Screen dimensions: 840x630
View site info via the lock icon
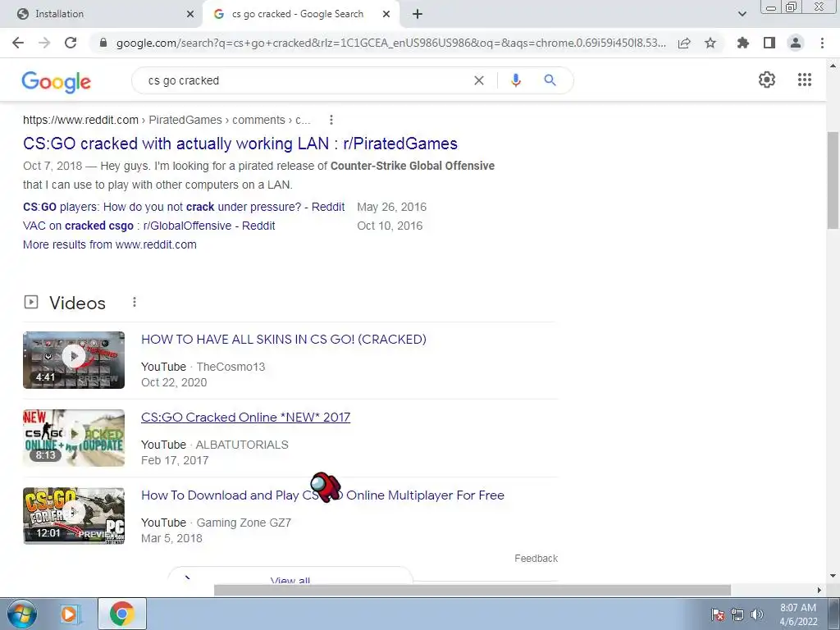point(103,43)
